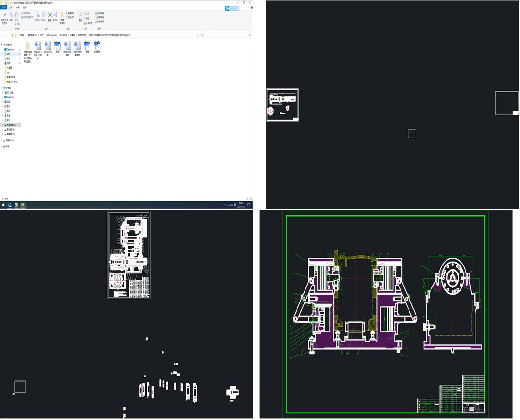Select 音乐 (Music) under This PC
520x420 pixels.
coord(8,120)
